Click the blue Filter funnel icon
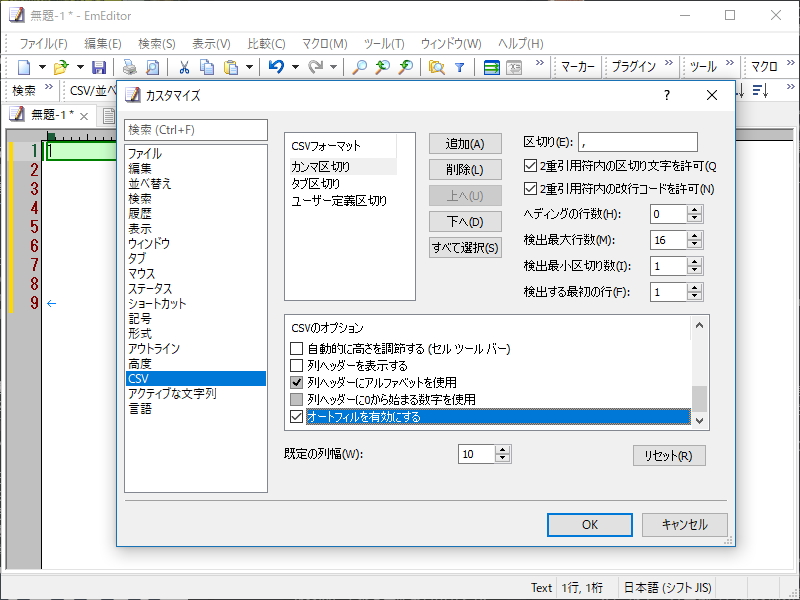 pyautogui.click(x=460, y=67)
